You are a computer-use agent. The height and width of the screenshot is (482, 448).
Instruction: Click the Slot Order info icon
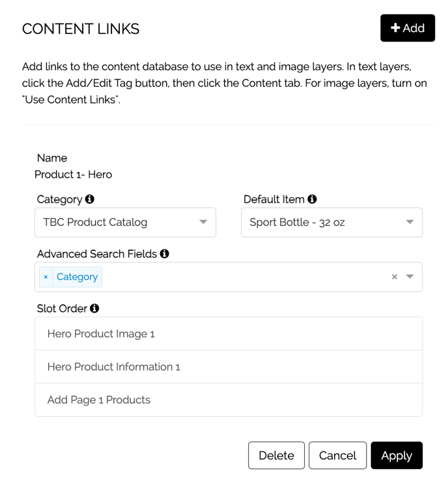coord(94,308)
